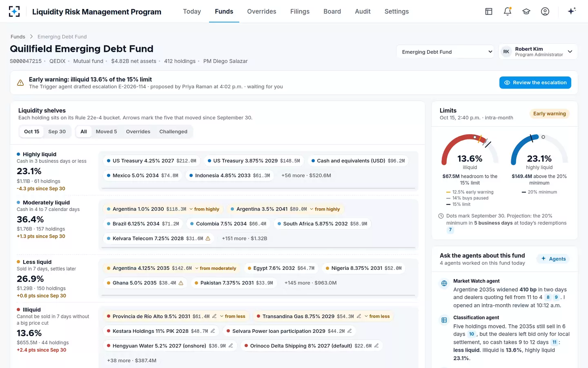588x368 pixels.
Task: Open the Robert Kim account menu
Action: (538, 52)
